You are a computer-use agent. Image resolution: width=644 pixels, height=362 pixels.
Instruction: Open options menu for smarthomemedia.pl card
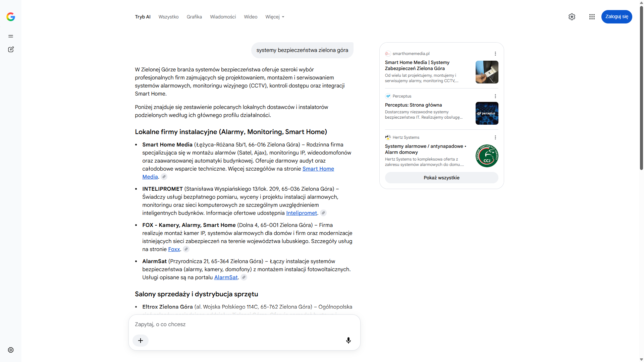[495, 54]
